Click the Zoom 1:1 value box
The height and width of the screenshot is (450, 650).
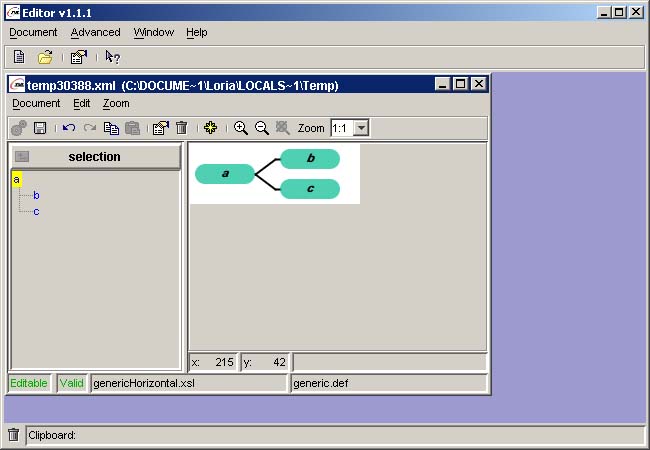point(342,128)
